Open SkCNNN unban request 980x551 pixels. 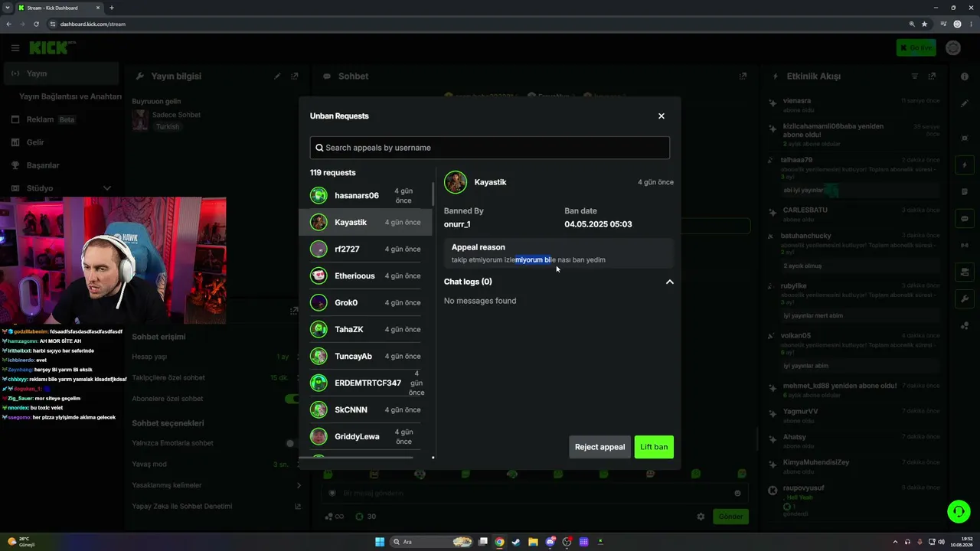[x=366, y=409]
